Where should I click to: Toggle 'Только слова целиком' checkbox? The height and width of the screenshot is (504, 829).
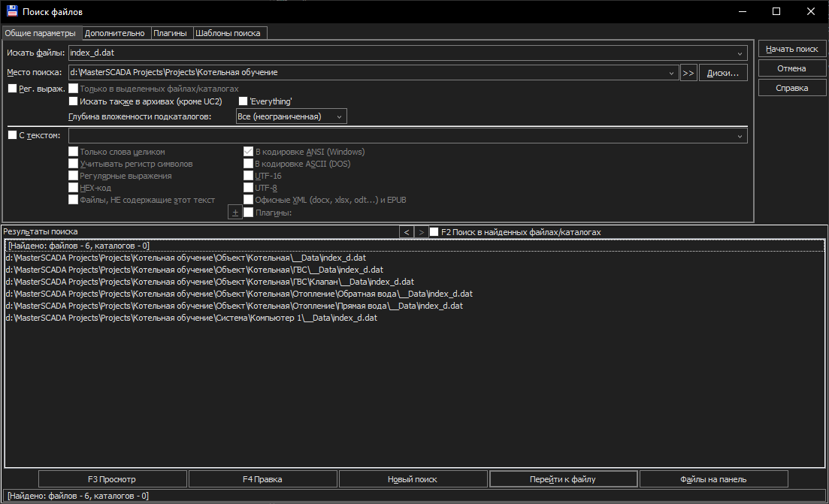click(73, 152)
